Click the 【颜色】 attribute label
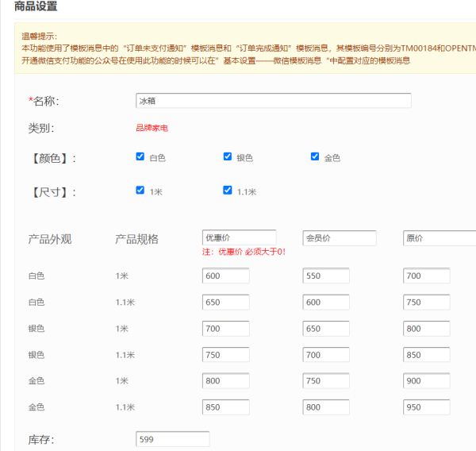The width and height of the screenshot is (476, 451). point(52,159)
